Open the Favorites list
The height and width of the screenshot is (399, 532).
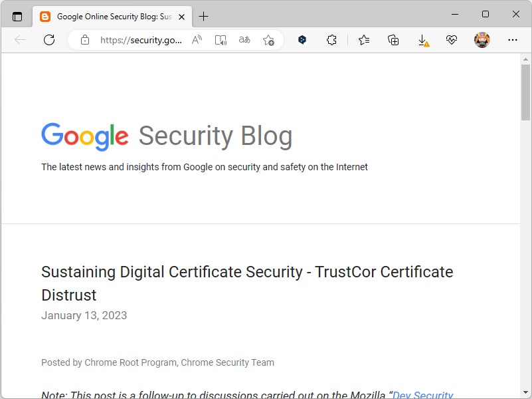(363, 40)
